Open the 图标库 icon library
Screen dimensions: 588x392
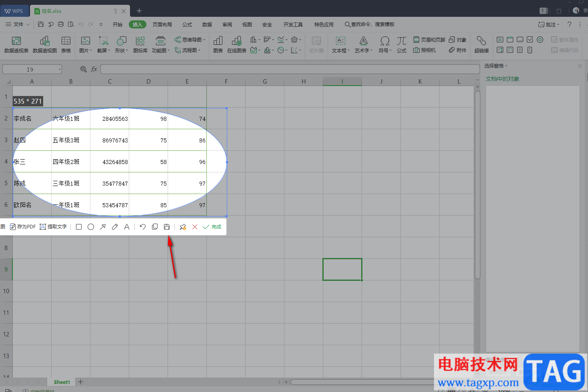point(140,45)
